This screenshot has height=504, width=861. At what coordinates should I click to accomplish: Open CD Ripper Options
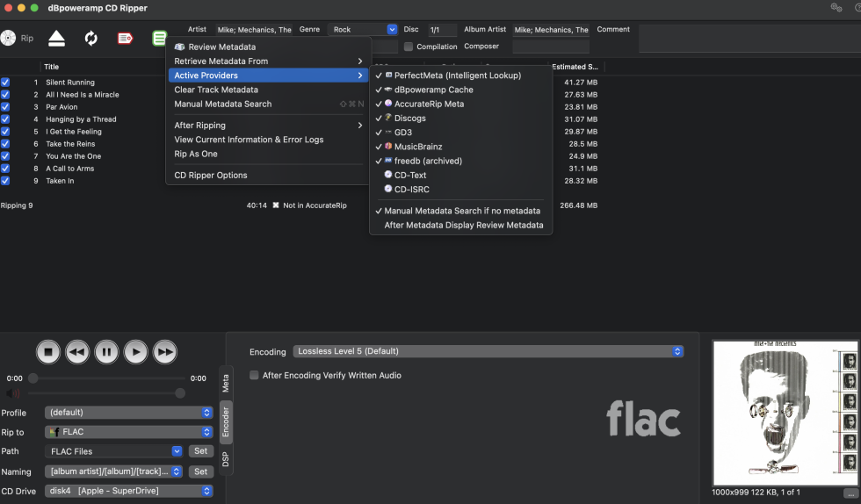(268, 175)
